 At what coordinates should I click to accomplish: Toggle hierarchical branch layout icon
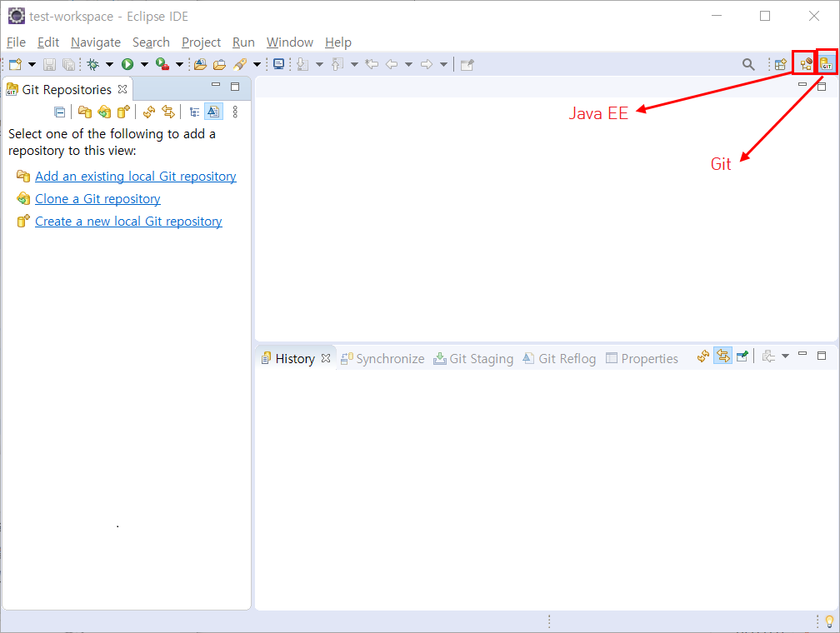click(x=194, y=112)
